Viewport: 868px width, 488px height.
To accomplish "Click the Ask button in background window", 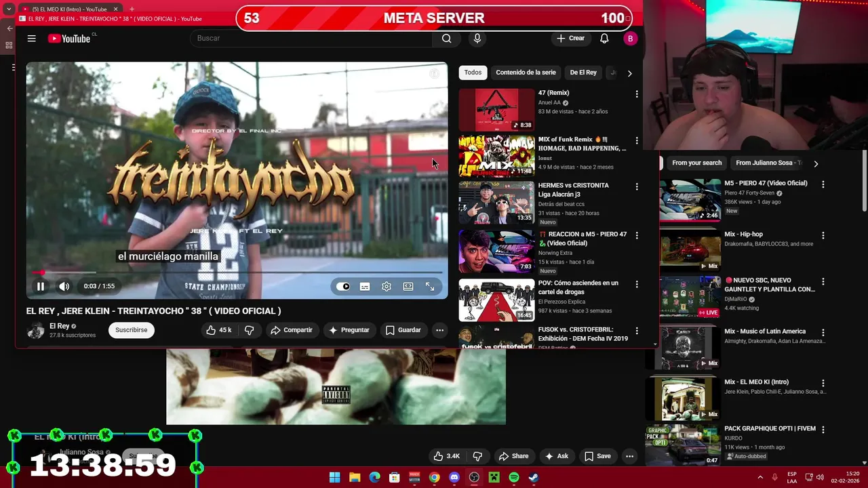I will [x=556, y=456].
